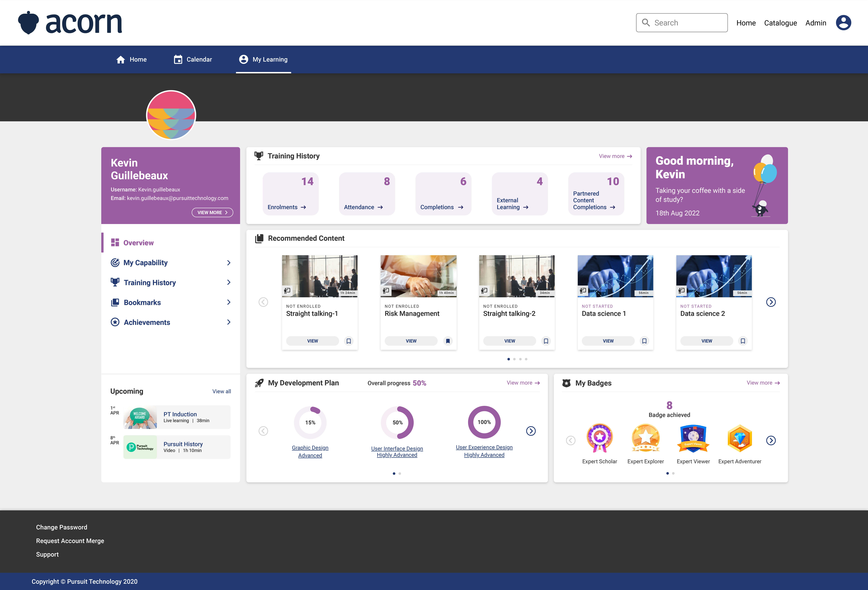Toggle bookmark on Data science 2
Screen dimensions: 868x590
(743, 341)
